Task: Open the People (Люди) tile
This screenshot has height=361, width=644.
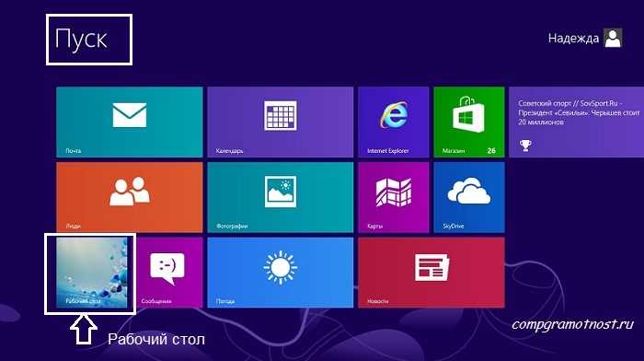Action: [130, 197]
